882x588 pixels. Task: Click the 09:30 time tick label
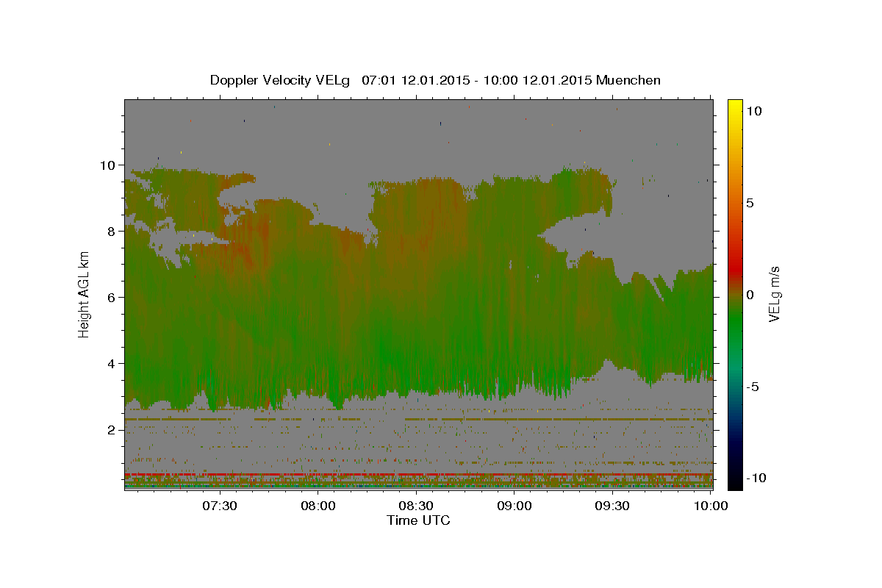click(612, 506)
